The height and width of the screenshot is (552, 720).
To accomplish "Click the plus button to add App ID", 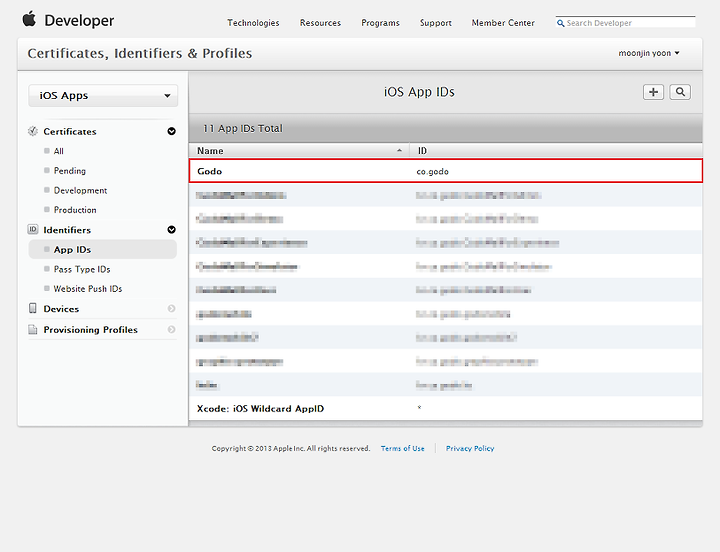I will point(653,92).
